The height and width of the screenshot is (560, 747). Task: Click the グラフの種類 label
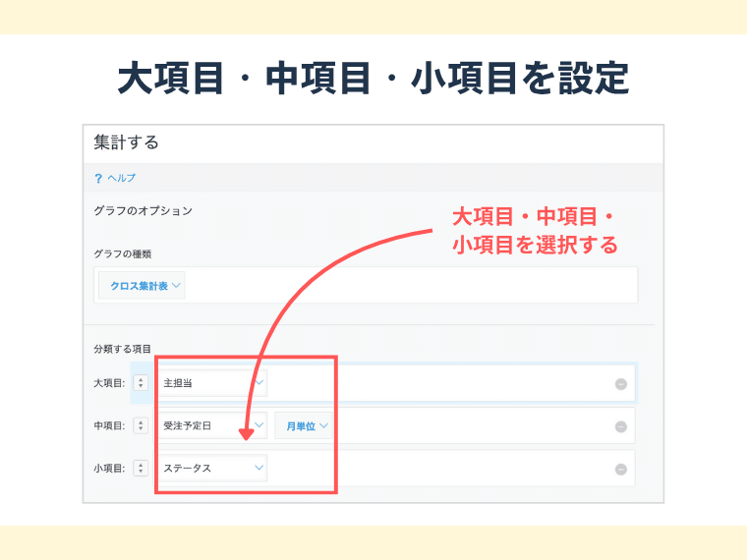coord(123,253)
